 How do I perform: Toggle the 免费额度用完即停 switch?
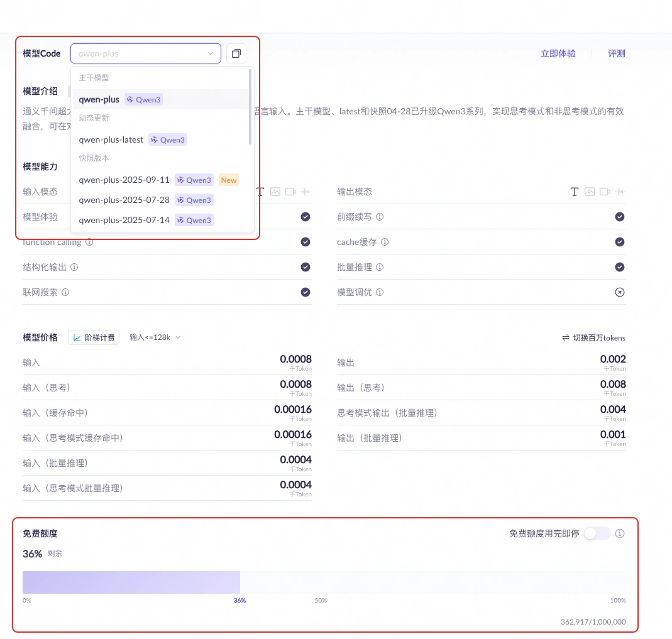pyautogui.click(x=597, y=533)
